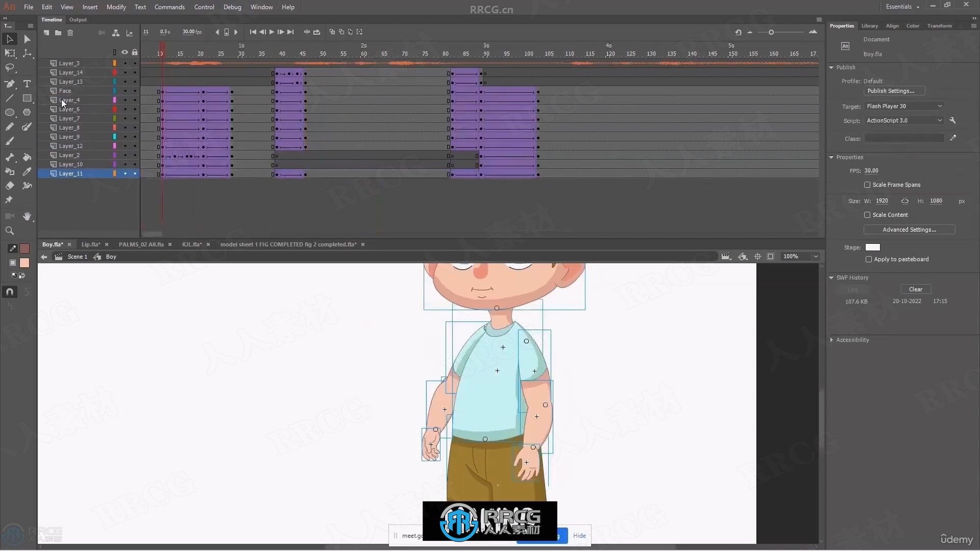Select the Free Transform tool
The image size is (980, 551).
click(10, 53)
